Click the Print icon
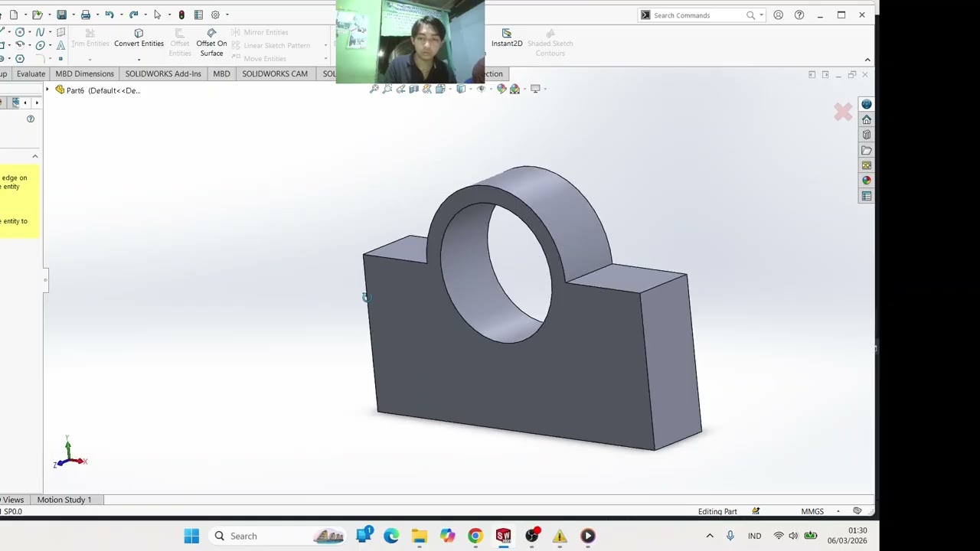Image resolution: width=980 pixels, height=551 pixels. coord(86,15)
